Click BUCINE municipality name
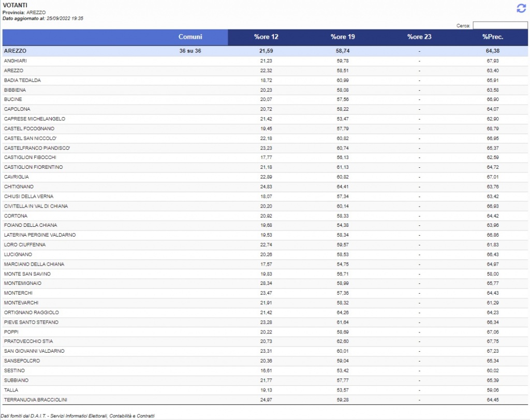The height and width of the screenshot is (420, 530). [x=13, y=99]
